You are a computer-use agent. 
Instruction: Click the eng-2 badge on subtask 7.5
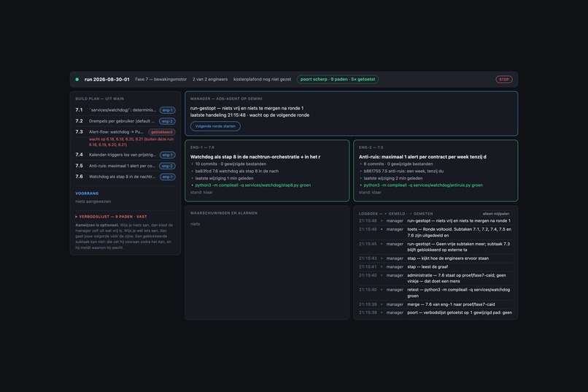coord(167,166)
